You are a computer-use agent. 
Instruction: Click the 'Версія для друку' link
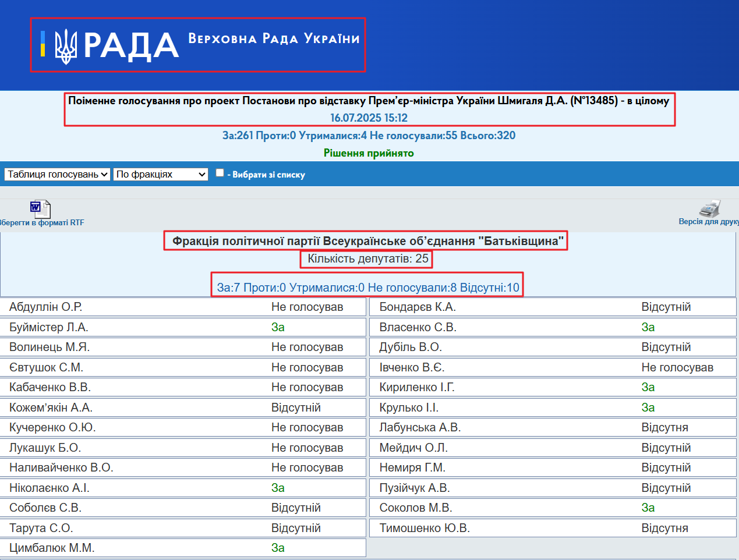(x=709, y=222)
